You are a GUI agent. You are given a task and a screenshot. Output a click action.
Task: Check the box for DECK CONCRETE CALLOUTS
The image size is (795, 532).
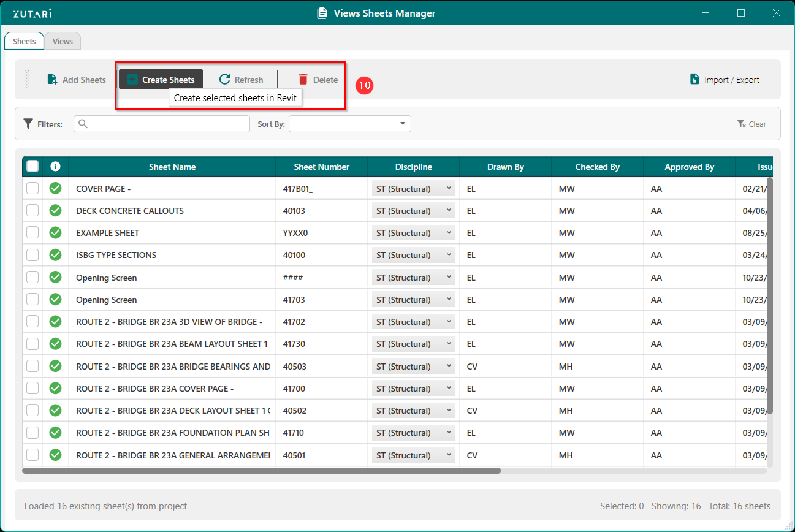32,211
